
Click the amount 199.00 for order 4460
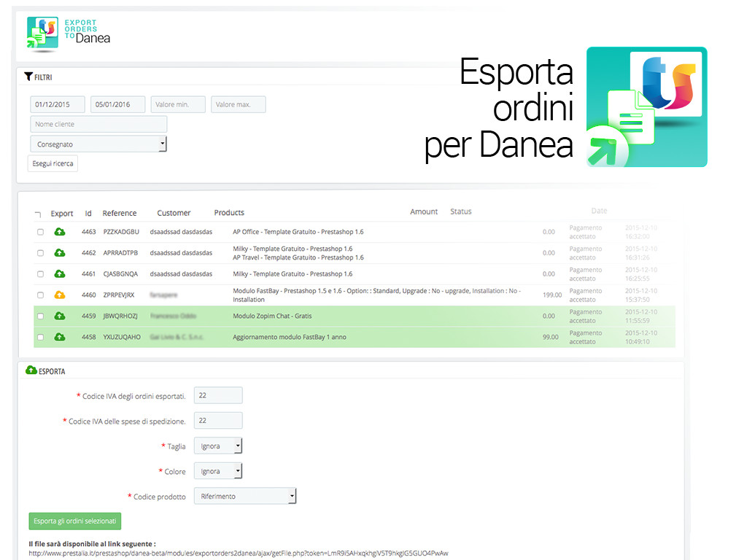552,295
